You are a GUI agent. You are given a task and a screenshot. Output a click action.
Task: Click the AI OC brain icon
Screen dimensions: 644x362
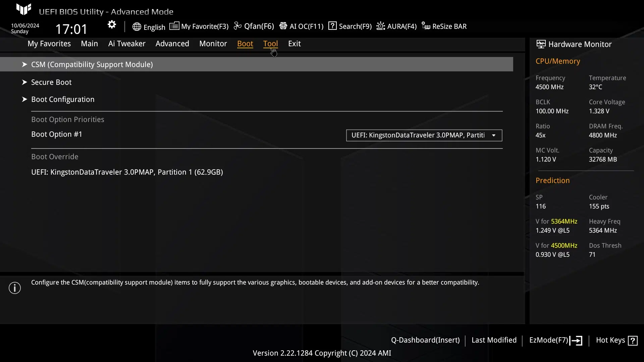283,26
